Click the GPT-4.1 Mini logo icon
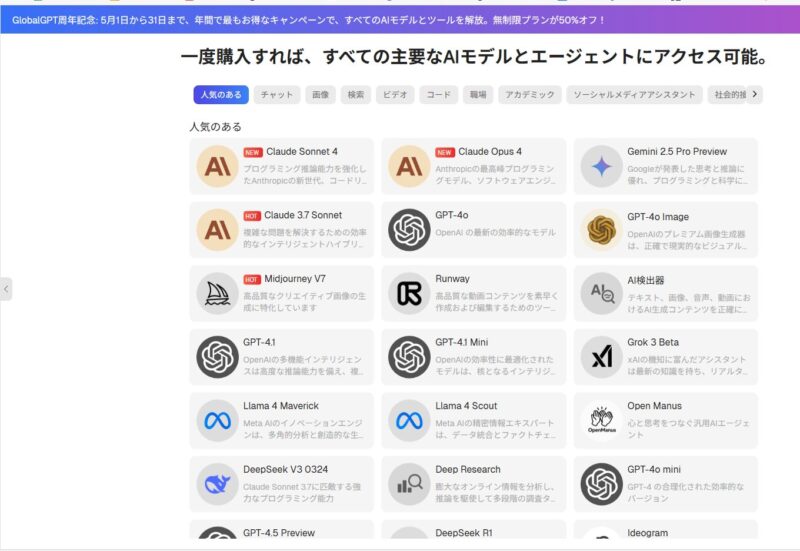The image size is (800, 551). [409, 357]
